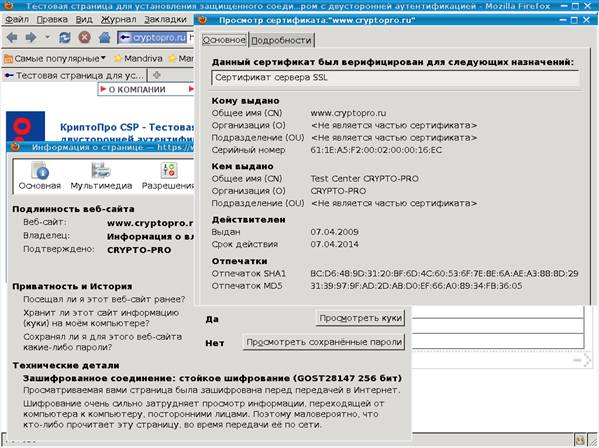Image resolution: width=599 pixels, height=448 pixels.
Task: Open the Правка menu
Action: pyautogui.click(x=52, y=19)
